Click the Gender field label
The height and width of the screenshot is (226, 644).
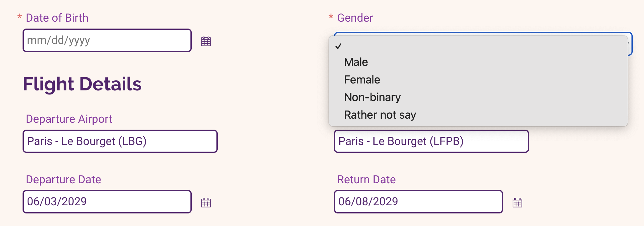coord(355,18)
